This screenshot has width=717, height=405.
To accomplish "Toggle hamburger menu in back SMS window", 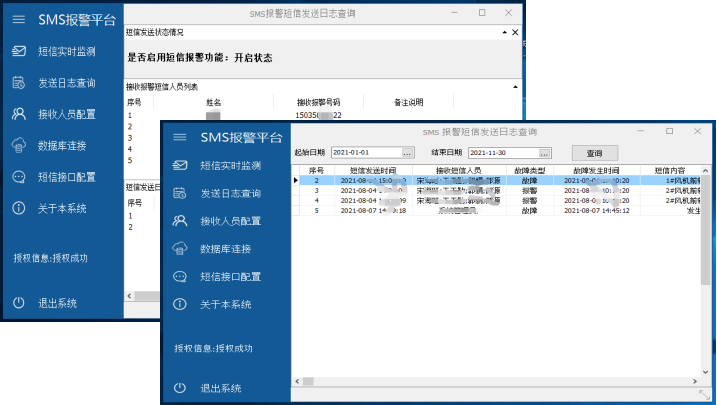I will point(19,19).
